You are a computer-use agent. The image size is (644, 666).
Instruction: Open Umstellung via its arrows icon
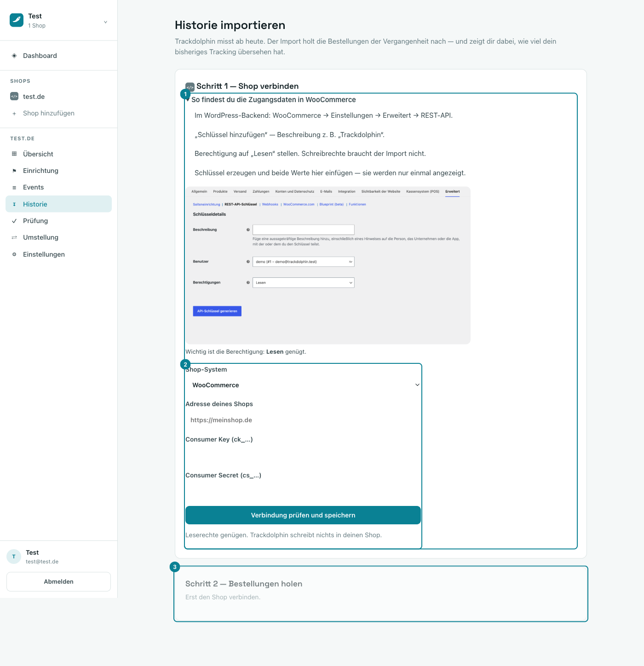click(x=14, y=237)
